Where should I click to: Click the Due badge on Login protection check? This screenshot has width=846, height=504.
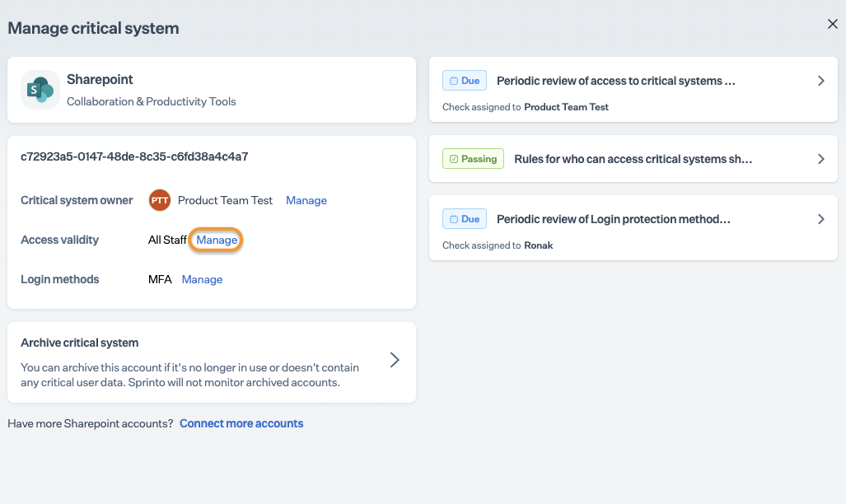tap(465, 219)
